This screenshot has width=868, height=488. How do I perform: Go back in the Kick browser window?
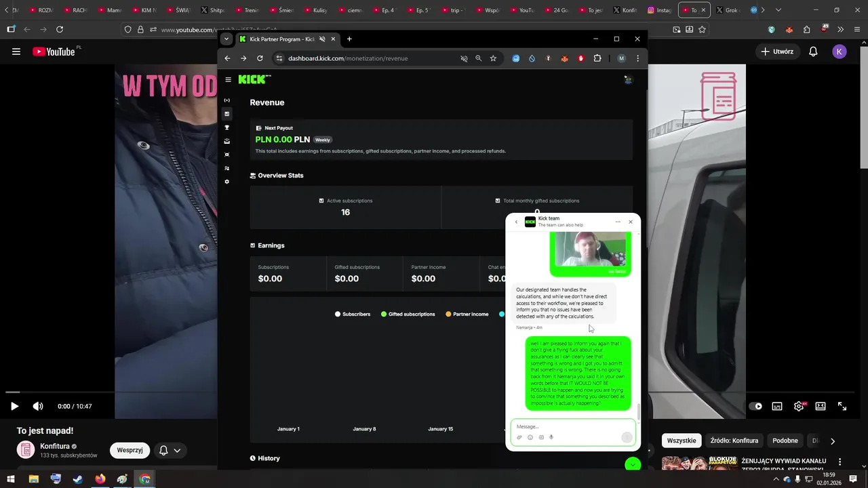coord(228,58)
